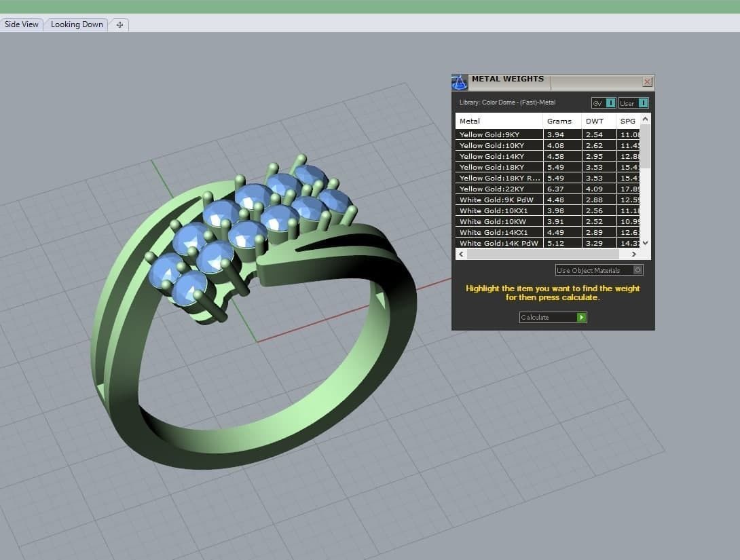Toggle the User library switch
Screen dimensions: 740x560
[634, 103]
